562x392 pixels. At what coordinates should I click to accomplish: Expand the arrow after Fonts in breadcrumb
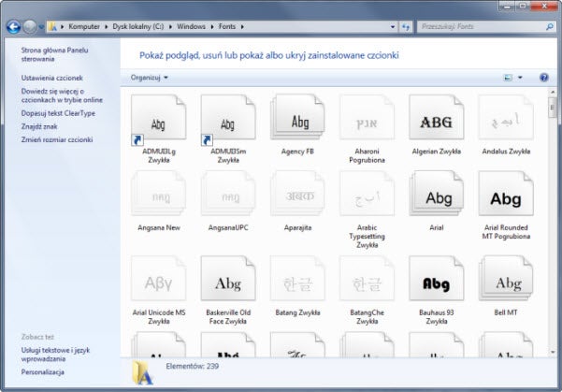[x=242, y=26]
